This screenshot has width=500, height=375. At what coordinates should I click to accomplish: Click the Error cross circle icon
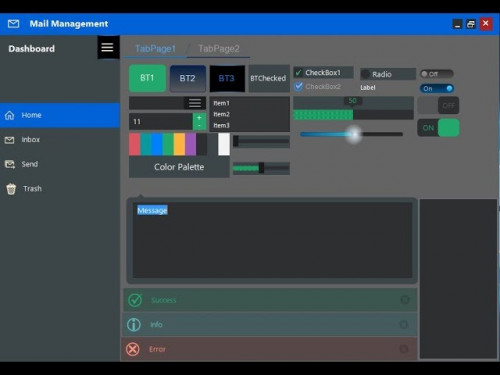tap(133, 349)
